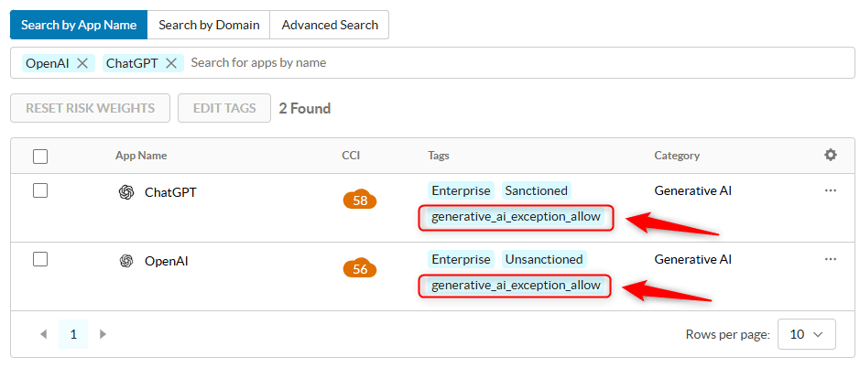
Task: Remove the OpenAI search chip
Action: pos(82,63)
